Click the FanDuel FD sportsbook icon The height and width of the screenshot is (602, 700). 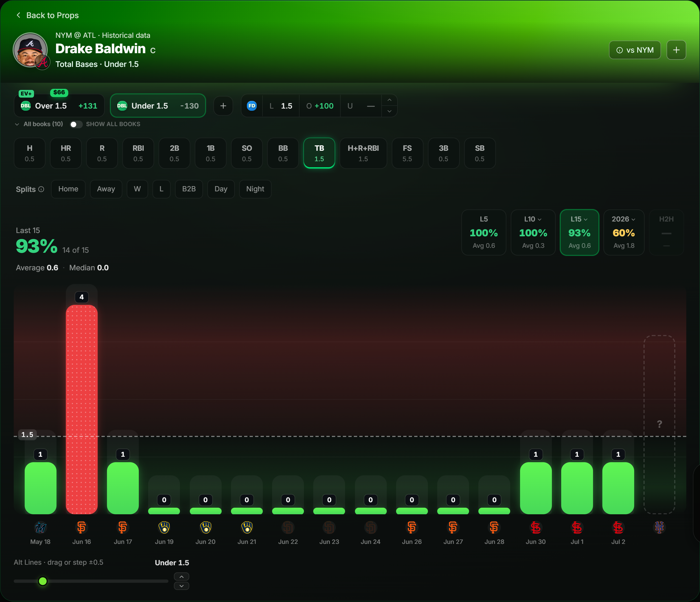[252, 106]
